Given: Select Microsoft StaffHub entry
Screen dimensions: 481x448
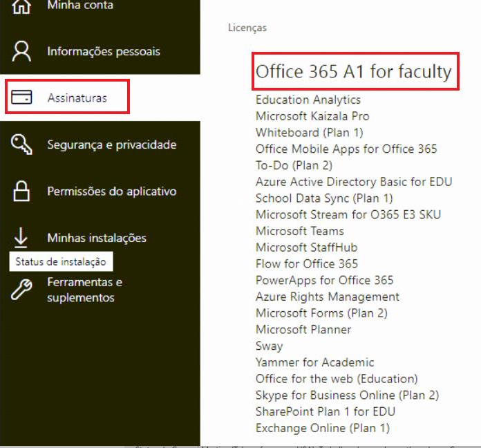Looking at the screenshot, I should tap(307, 248).
